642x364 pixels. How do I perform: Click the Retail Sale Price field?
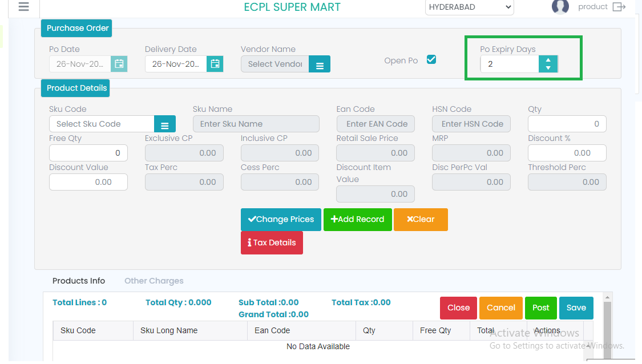375,153
